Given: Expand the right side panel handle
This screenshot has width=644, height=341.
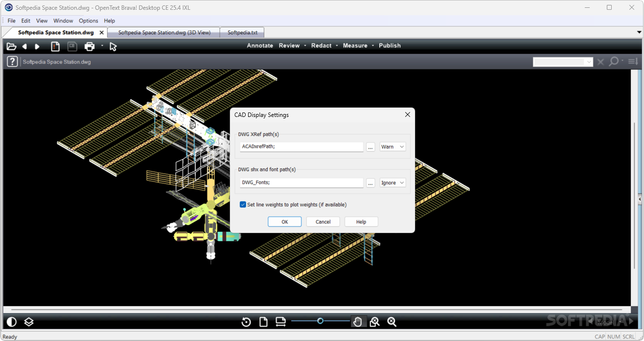Looking at the screenshot, I should (x=640, y=199).
